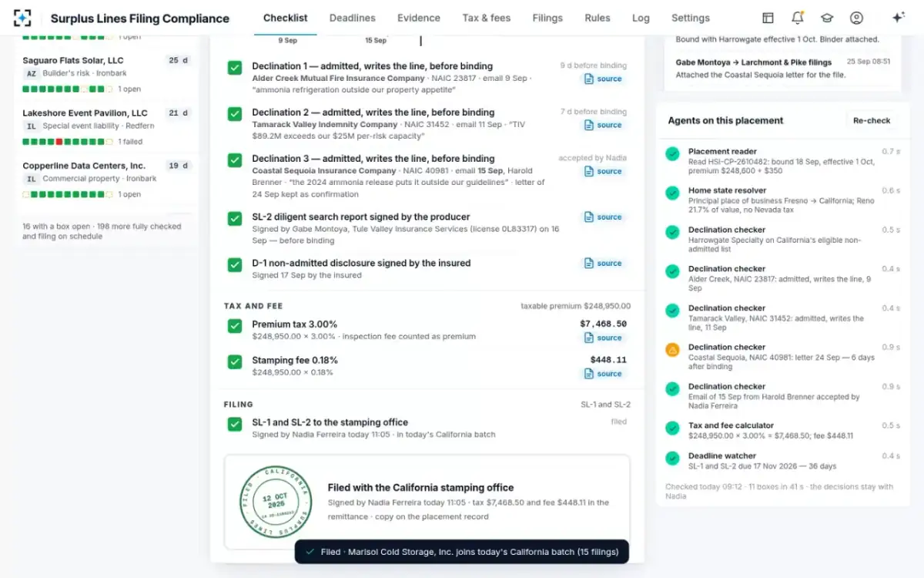The width and height of the screenshot is (924, 578).
Task: Launch the sparkle assistant icon
Action: coord(898,18)
